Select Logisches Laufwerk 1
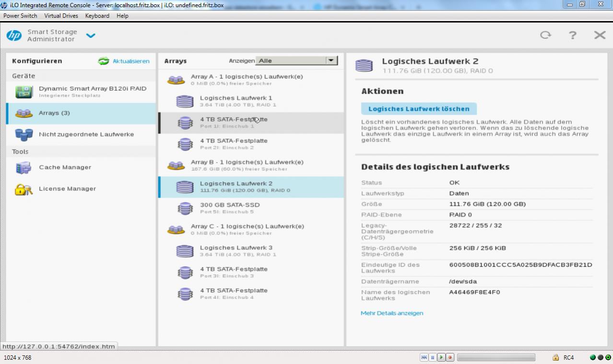The height and width of the screenshot is (364, 613). [251, 101]
